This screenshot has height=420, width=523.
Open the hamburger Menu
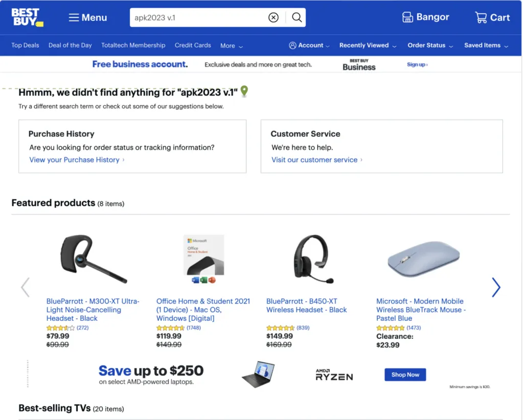pos(87,17)
